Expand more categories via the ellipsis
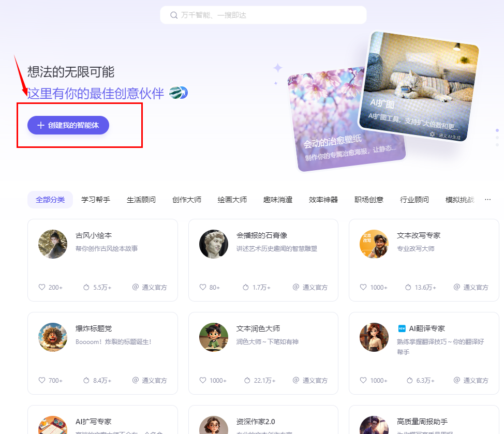The width and height of the screenshot is (504, 434). pyautogui.click(x=487, y=199)
